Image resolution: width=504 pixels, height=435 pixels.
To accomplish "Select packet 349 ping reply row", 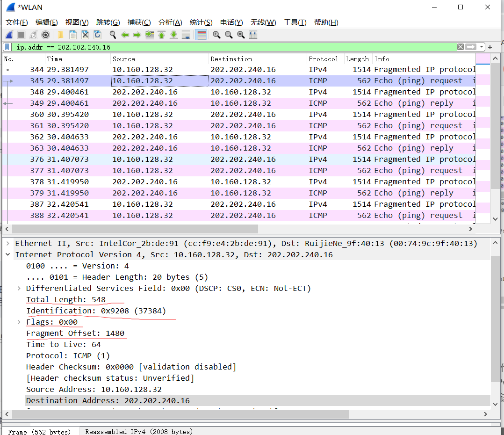I will [x=239, y=103].
